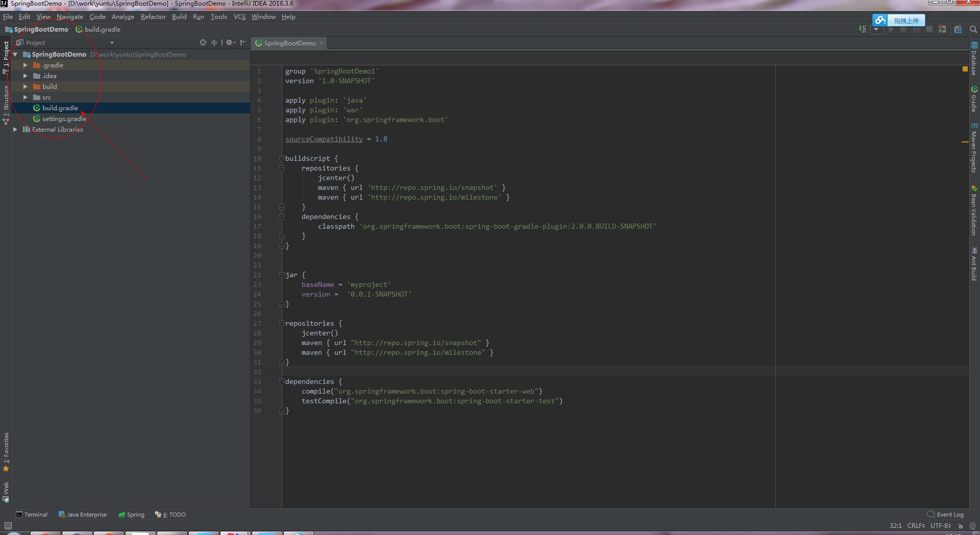980x535 pixels.
Task: Click warning stripe mark in error gutter
Action: [965, 141]
